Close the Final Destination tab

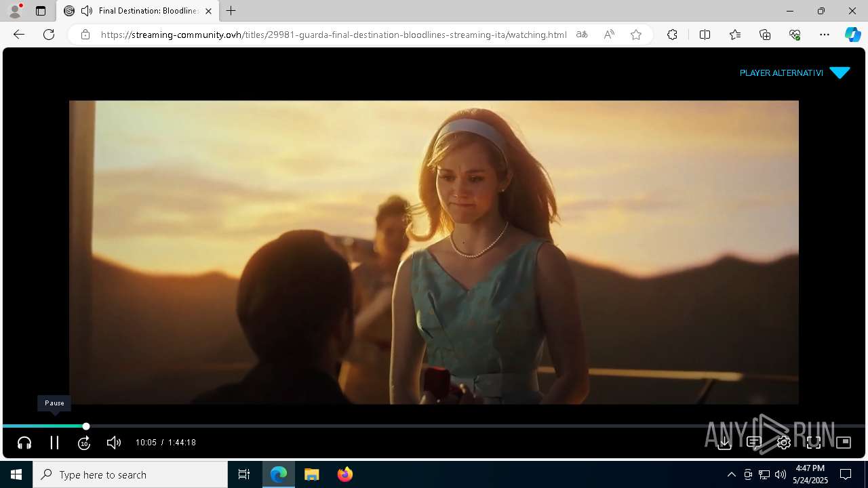pos(208,11)
